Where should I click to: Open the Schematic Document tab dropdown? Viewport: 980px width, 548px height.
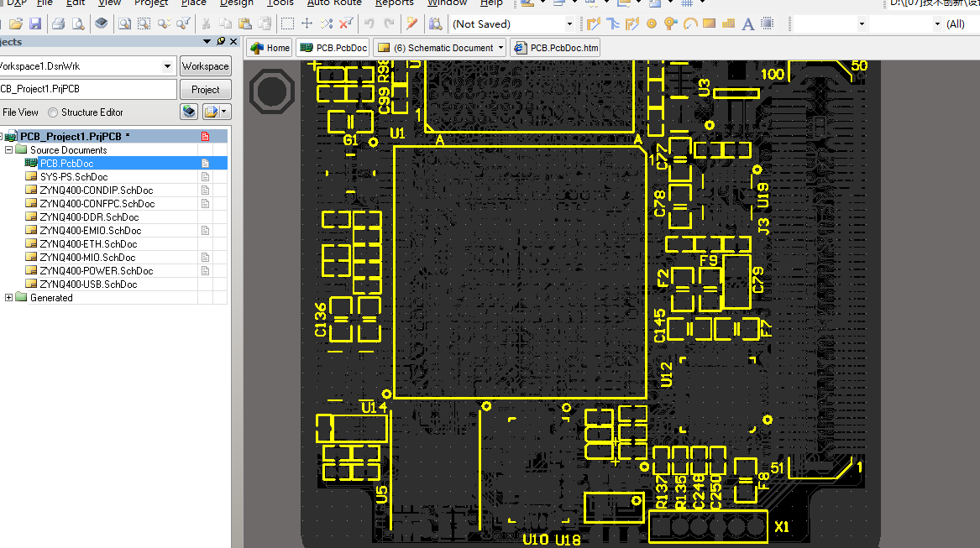pos(500,48)
